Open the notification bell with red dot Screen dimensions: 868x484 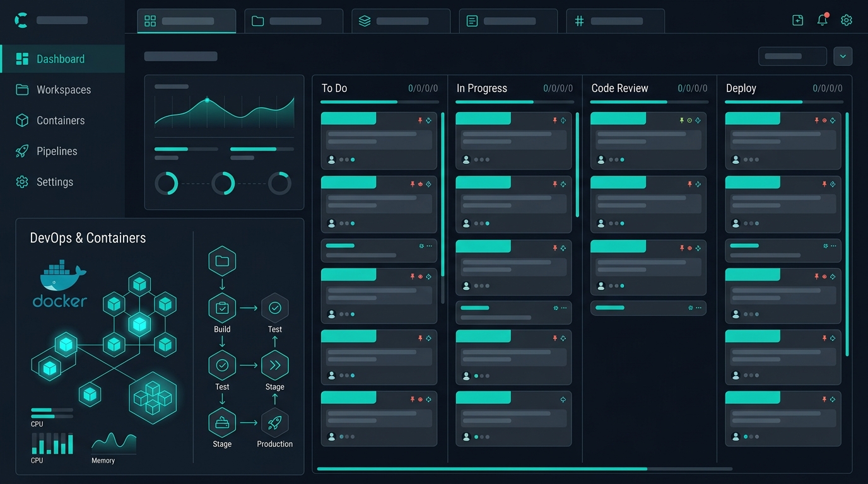pyautogui.click(x=823, y=20)
